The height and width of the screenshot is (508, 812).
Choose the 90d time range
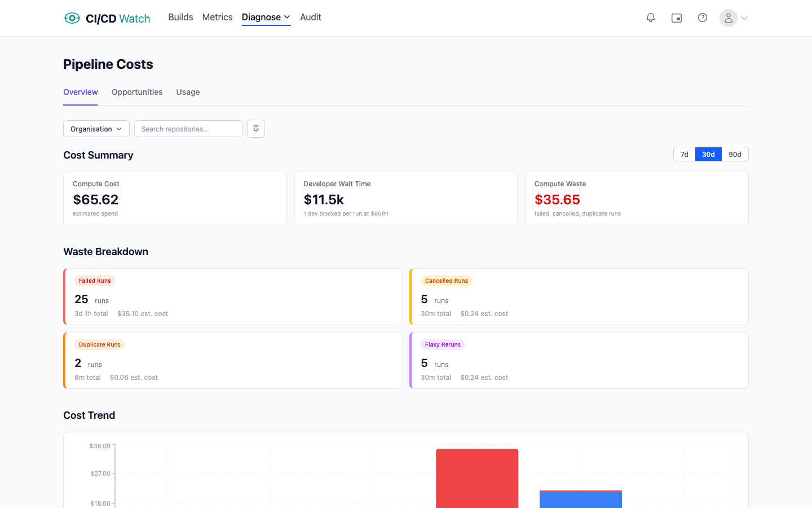coord(735,154)
